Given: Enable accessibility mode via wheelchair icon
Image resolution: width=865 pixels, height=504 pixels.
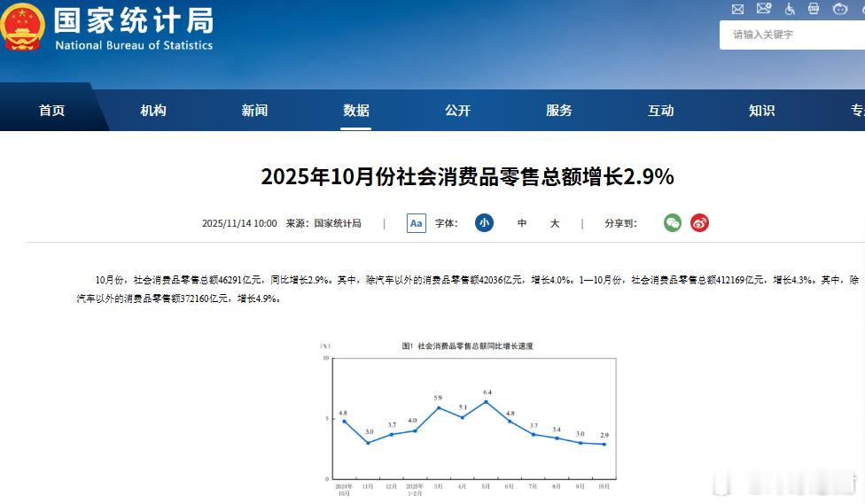Looking at the screenshot, I should pyautogui.click(x=790, y=8).
